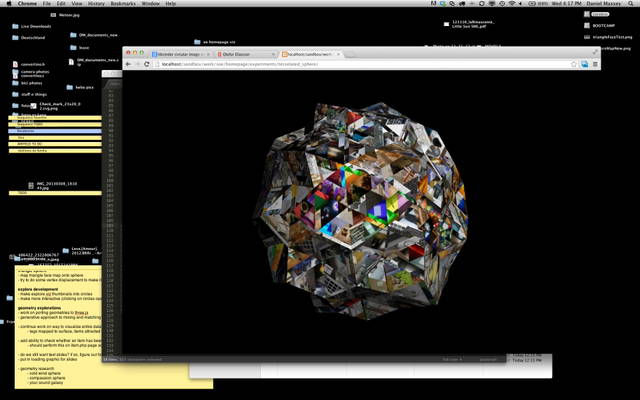Switch to the Olafur Eliasson tab
The width and height of the screenshot is (640, 400).
click(x=245, y=54)
